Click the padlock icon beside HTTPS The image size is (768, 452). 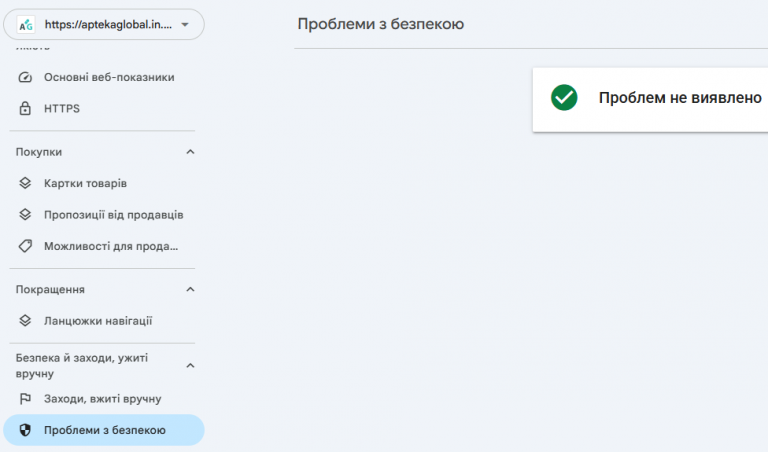coord(25,108)
